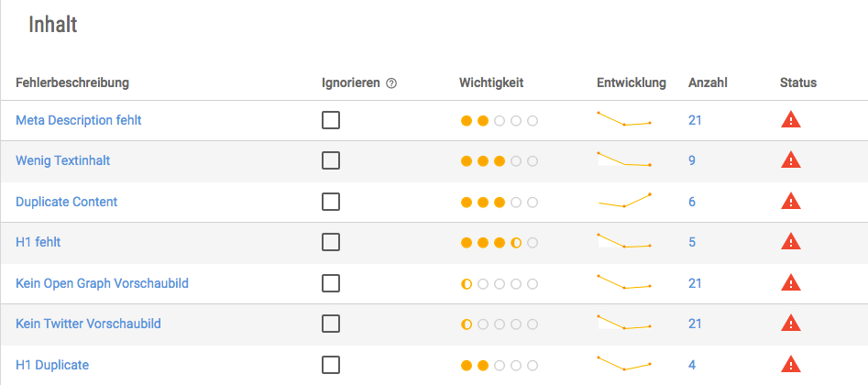This screenshot has width=868, height=385.
Task: Click the status warning icon for H1 fehlt
Action: pos(791,242)
